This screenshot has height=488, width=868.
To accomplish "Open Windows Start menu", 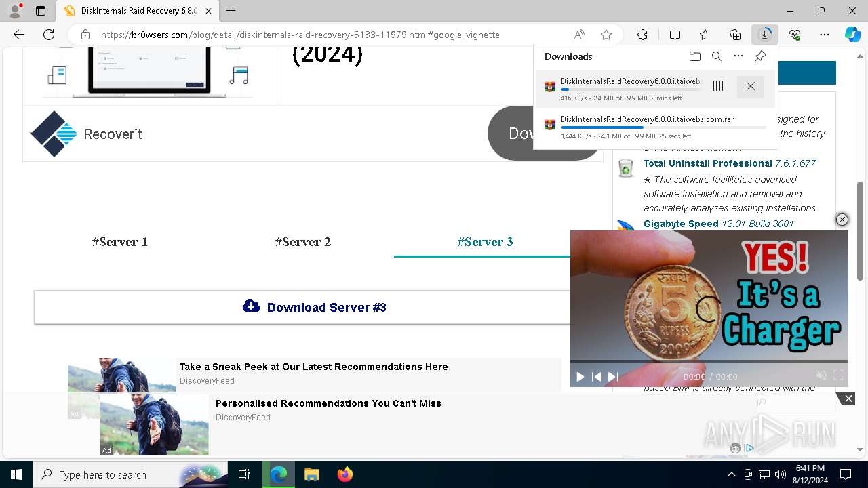I will [16, 474].
